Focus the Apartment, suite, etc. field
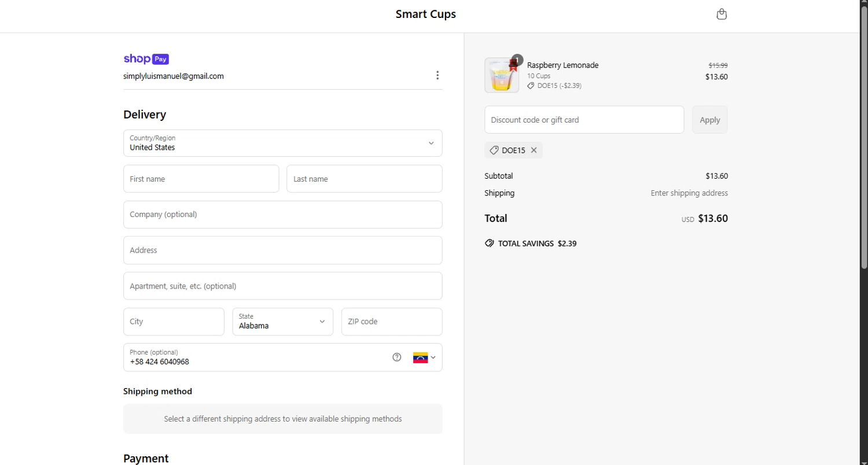 [283, 286]
